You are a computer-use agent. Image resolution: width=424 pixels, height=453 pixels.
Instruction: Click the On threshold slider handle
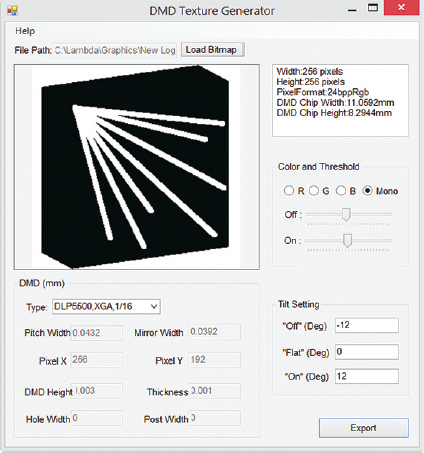click(347, 241)
